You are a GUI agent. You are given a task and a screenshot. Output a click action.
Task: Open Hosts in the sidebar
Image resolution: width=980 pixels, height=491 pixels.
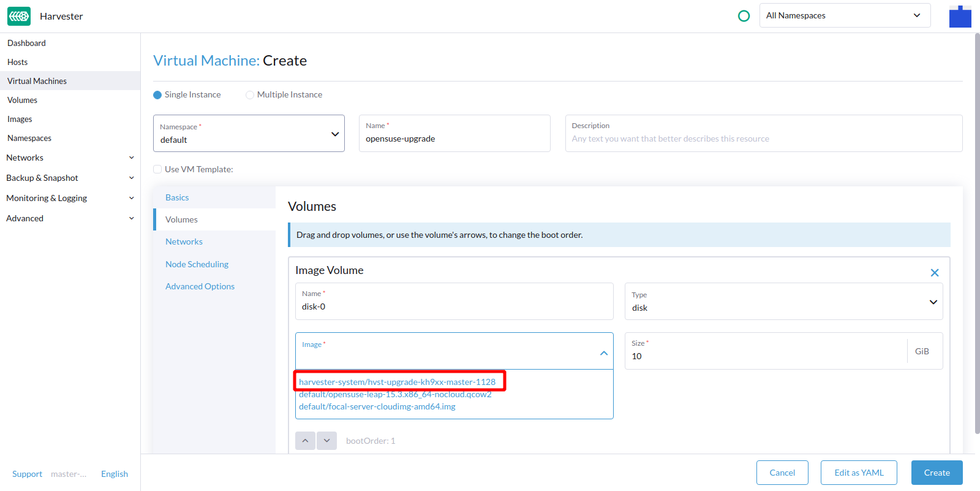pos(70,62)
